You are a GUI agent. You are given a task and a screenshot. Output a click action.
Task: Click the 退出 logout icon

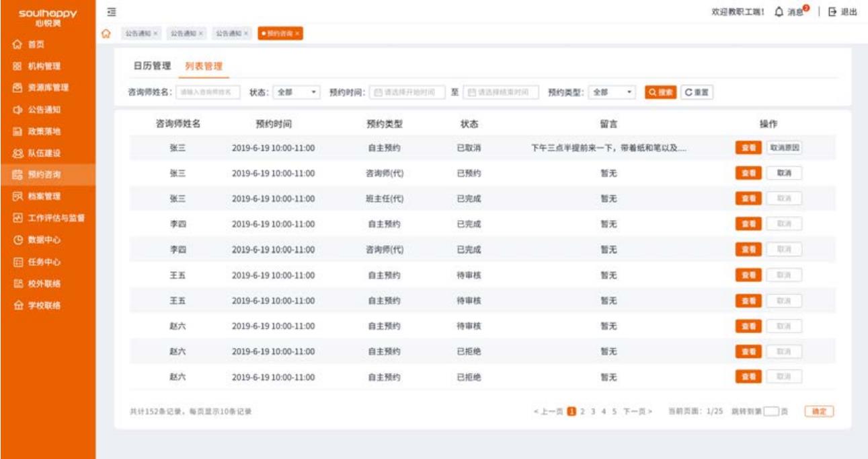click(832, 12)
